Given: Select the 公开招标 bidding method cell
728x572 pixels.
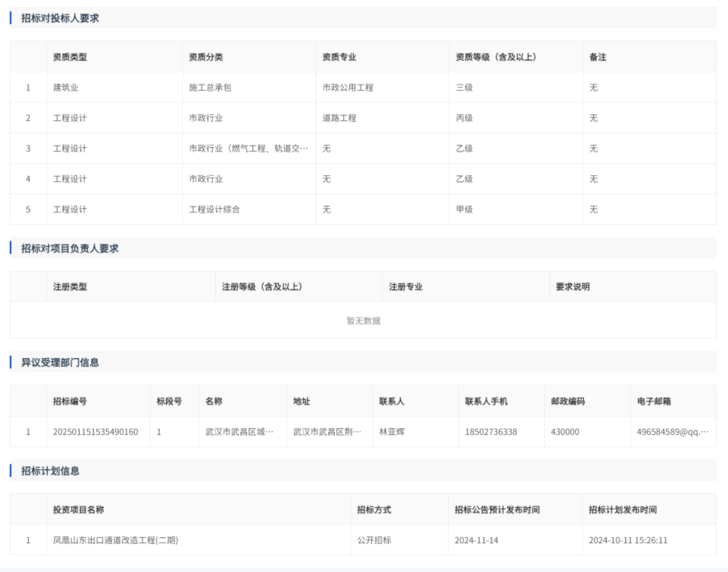Looking at the screenshot, I should [x=374, y=541].
